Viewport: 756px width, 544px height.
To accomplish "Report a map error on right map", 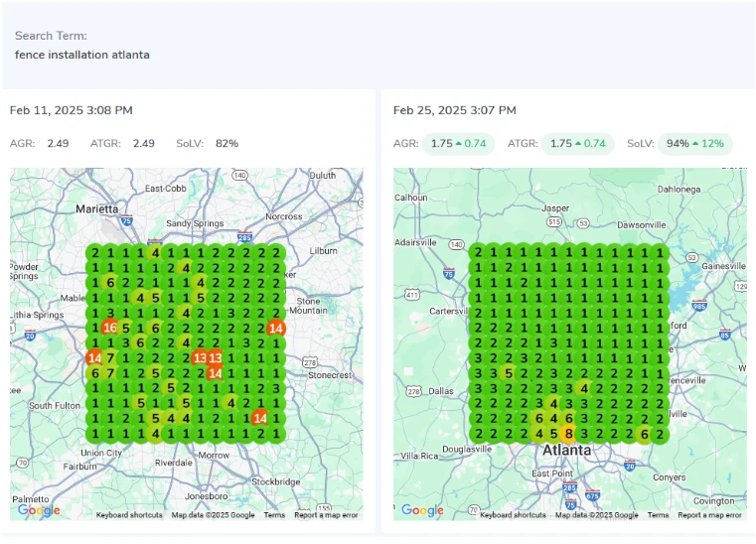I will (x=709, y=515).
